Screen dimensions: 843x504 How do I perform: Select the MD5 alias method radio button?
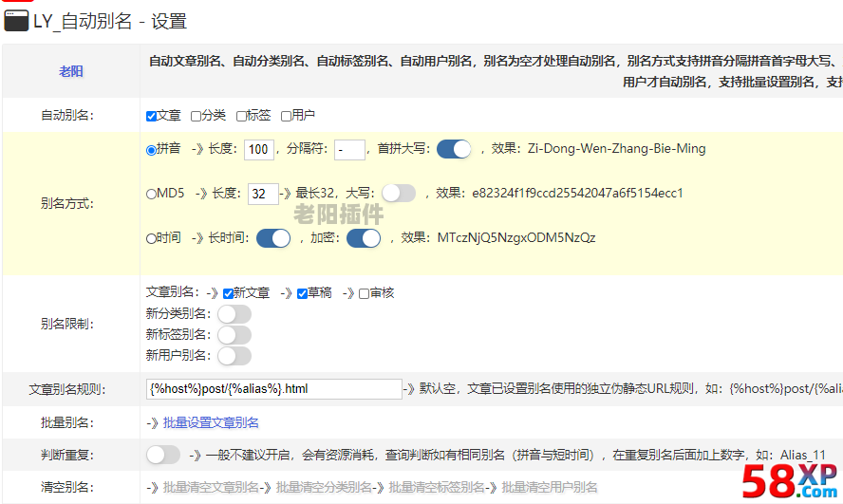[x=151, y=194]
